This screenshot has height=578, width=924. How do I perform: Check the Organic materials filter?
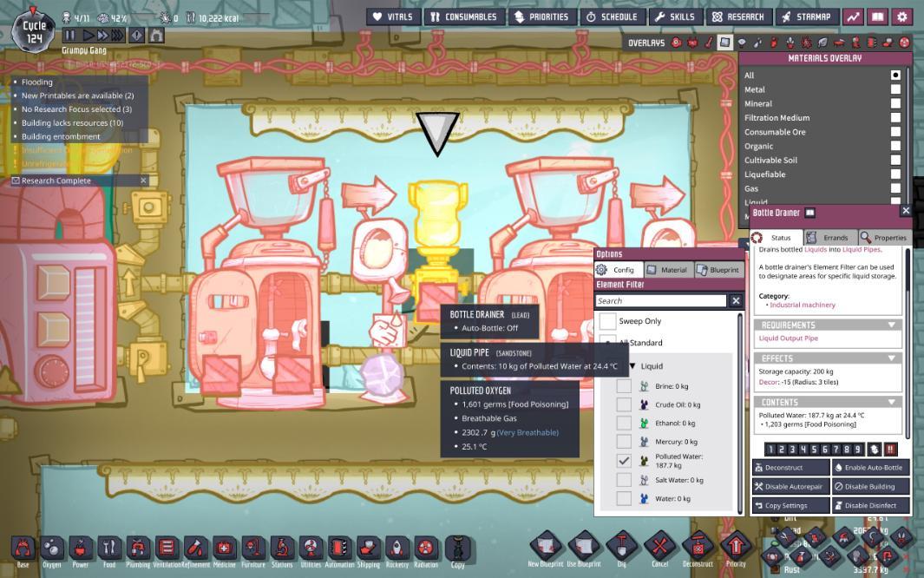(895, 146)
